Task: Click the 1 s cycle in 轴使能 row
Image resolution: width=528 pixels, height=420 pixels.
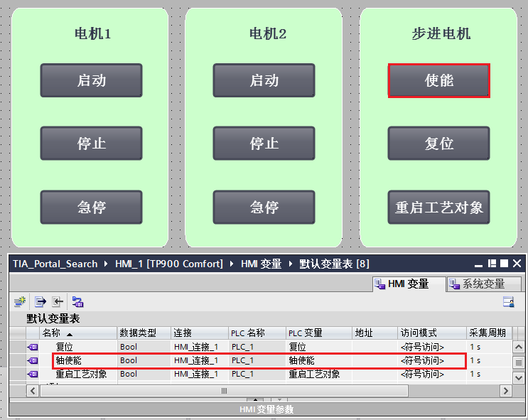Action: [x=490, y=360]
